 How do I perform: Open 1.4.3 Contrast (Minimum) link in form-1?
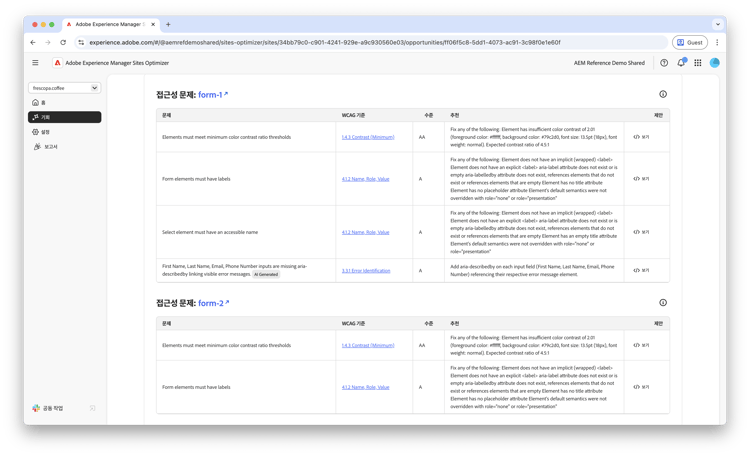pyautogui.click(x=368, y=137)
